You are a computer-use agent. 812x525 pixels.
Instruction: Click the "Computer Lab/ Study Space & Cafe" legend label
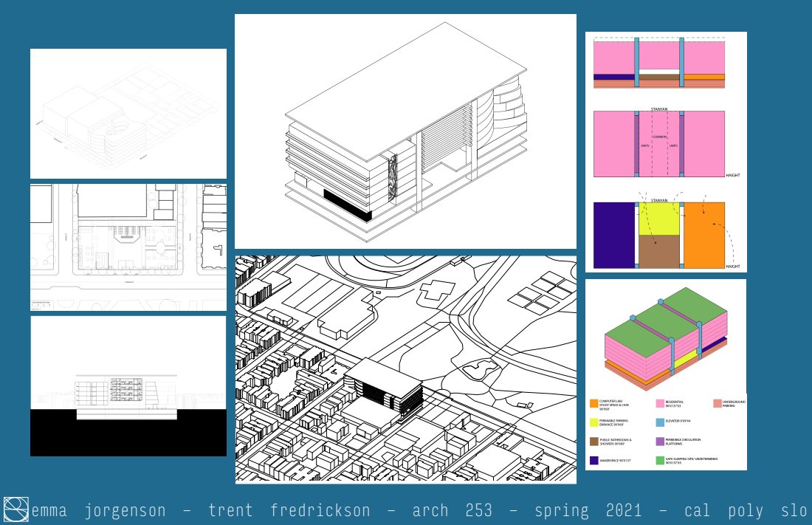(x=614, y=405)
